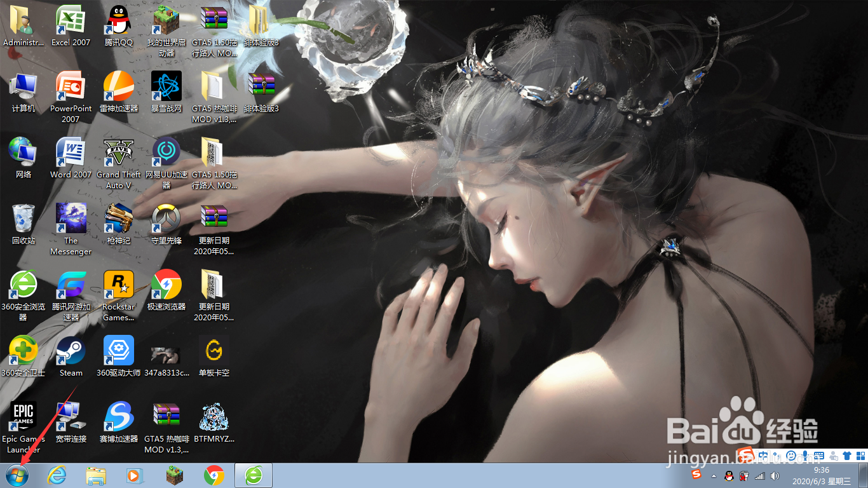Launch the PowerPoint 2007 shortcut
The width and height of the screenshot is (868, 488).
(71, 86)
